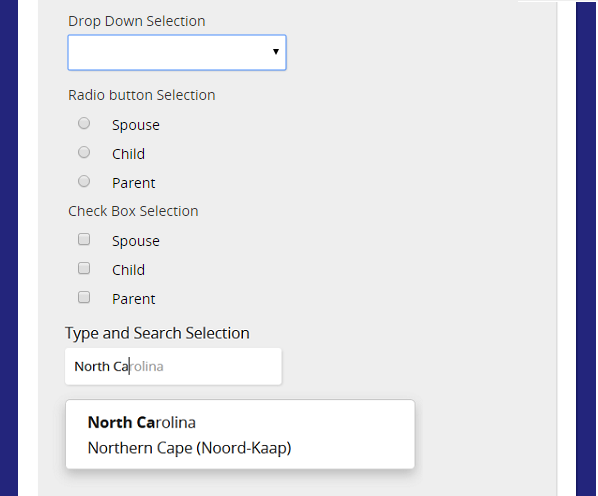Viewport: 598px width, 496px height.
Task: Click the Child text under Check Box Selection
Action: tap(129, 270)
